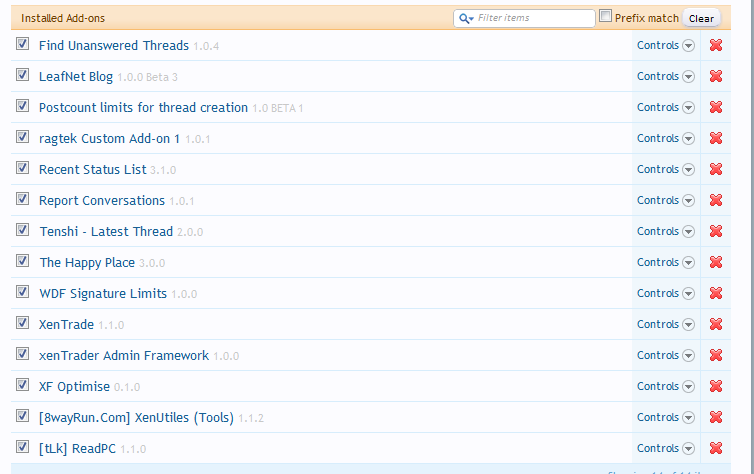The height and width of the screenshot is (474, 754).
Task: Open Controls for XenUtiles (Tools)
Action: tap(666, 417)
